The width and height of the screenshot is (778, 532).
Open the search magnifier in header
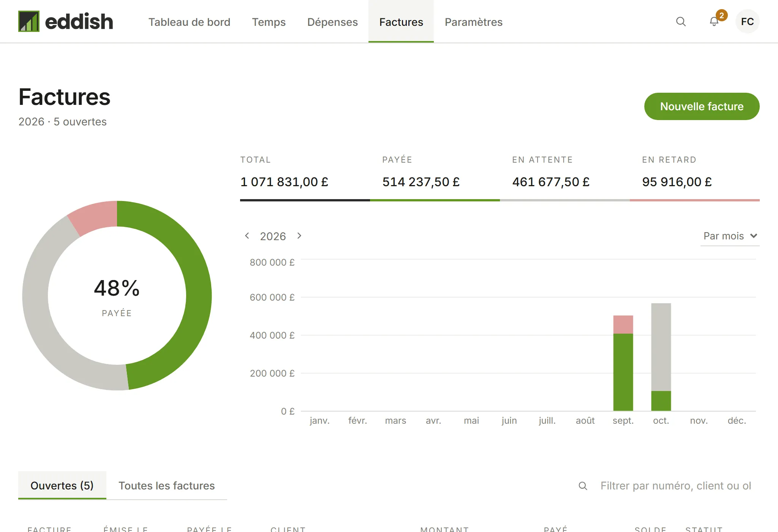(x=681, y=22)
